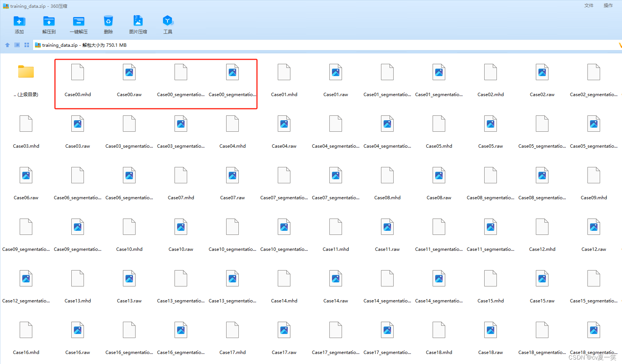Image resolution: width=622 pixels, height=364 pixels.
Task: Select the Case11.mhd file icon
Action: tap(336, 227)
